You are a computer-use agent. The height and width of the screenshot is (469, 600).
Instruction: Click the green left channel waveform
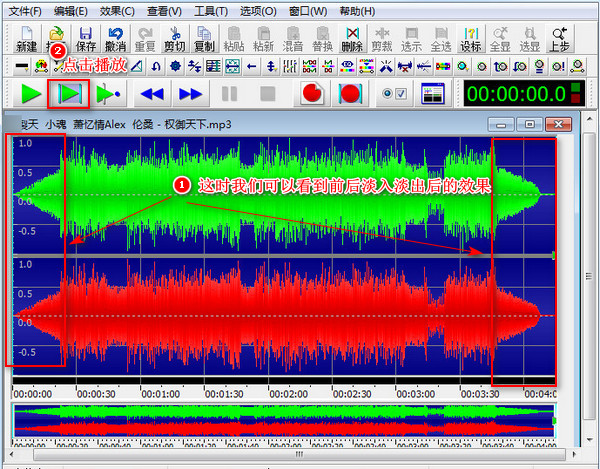284,195
